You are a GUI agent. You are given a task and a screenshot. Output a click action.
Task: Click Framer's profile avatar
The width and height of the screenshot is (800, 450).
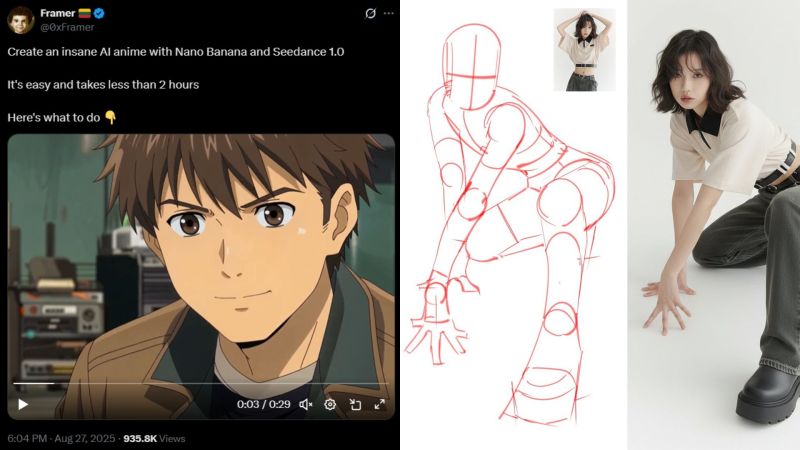21,19
